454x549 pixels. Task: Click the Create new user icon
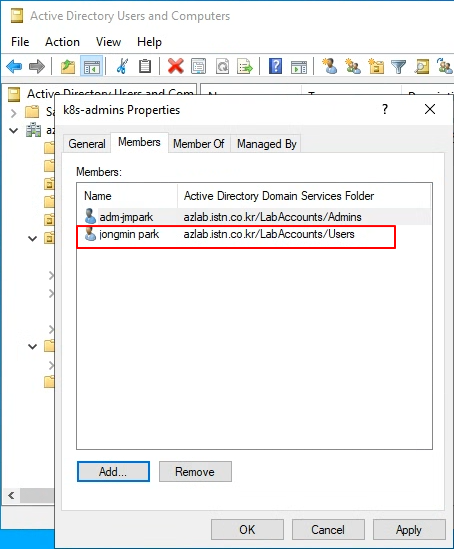point(329,66)
